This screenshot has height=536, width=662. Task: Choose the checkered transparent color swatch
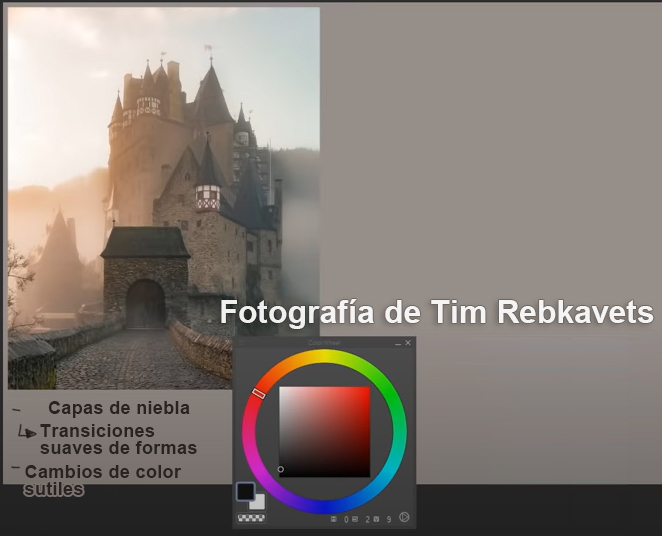[x=251, y=518]
